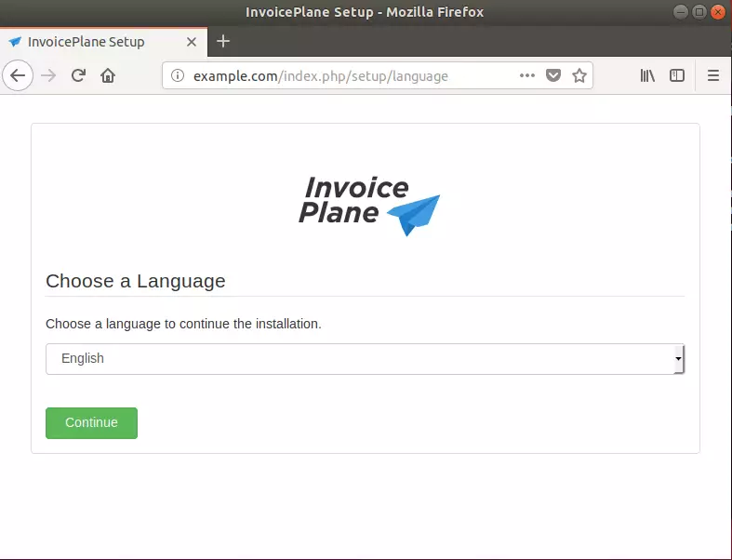Screen dimensions: 732x560
Task: Click the Choose a Language heading
Action: [136, 281]
